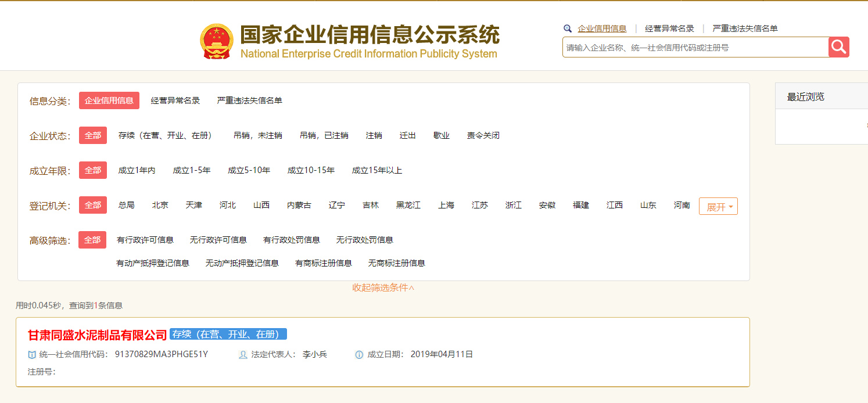Screen dimensions: 868x403
Task: Choose 山西 registration authority
Action: tap(261, 205)
